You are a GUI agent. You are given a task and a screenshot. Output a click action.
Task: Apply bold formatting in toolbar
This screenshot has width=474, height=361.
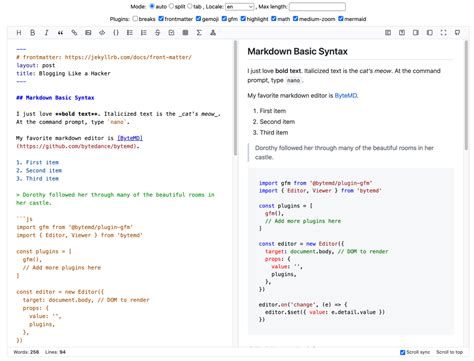coord(33,33)
